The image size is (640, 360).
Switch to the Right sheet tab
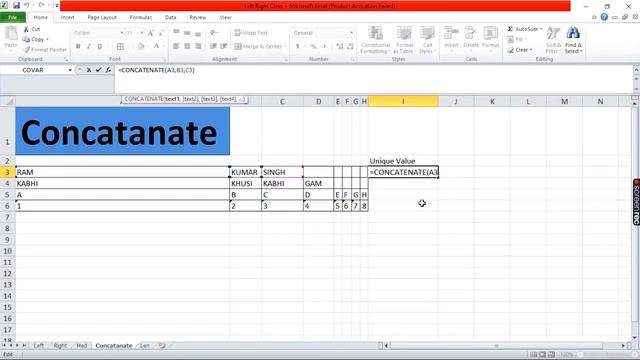pyautogui.click(x=60, y=346)
